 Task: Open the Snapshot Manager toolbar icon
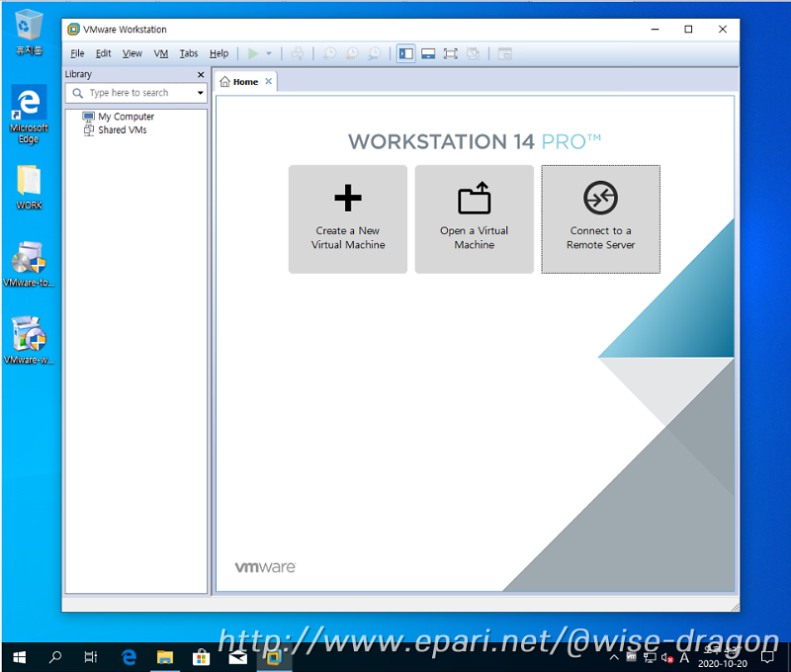[x=375, y=53]
